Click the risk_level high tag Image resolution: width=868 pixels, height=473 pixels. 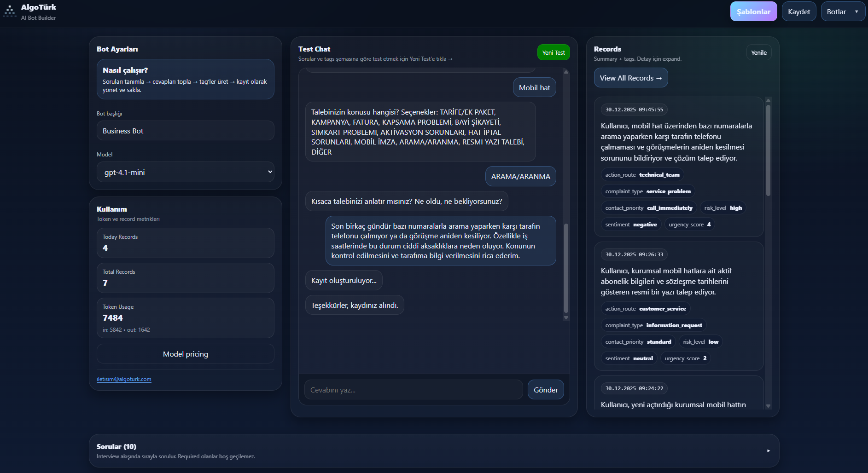coord(722,208)
